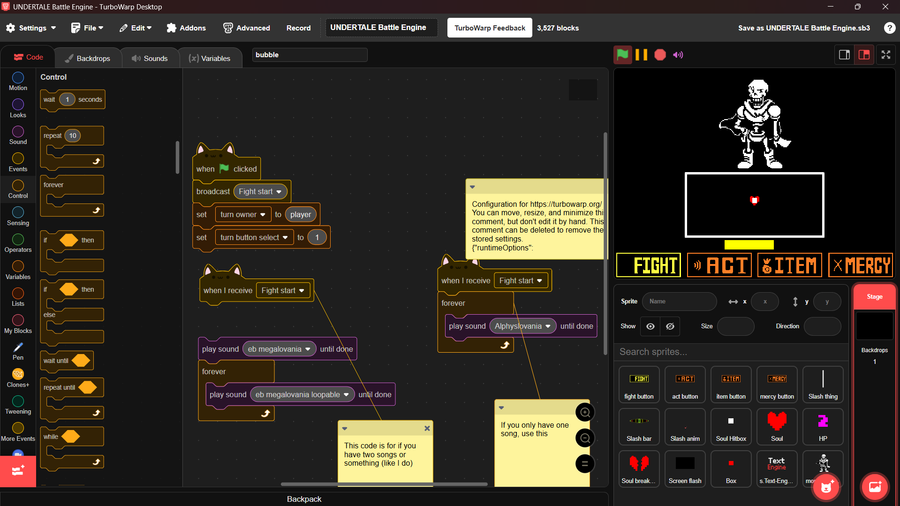This screenshot has width=900, height=506.
Task: Zoom out on the code workspace
Action: coord(585,438)
